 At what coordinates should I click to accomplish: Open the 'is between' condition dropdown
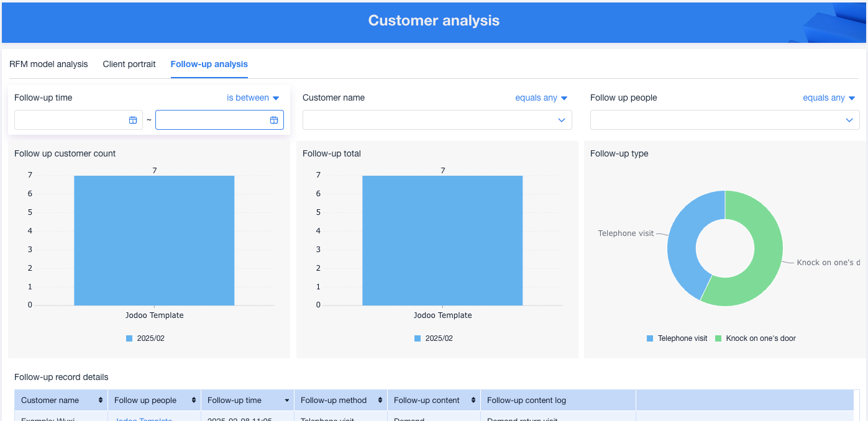tap(253, 97)
